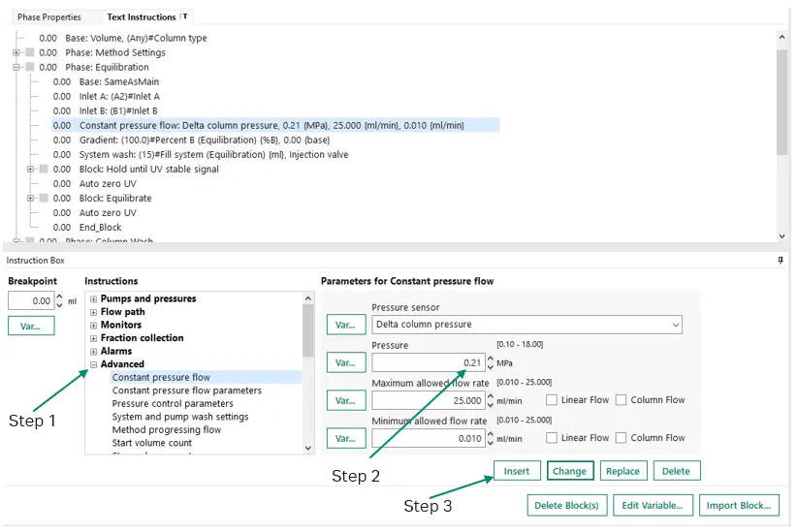Switch to the Phase Properties tab

[48, 17]
